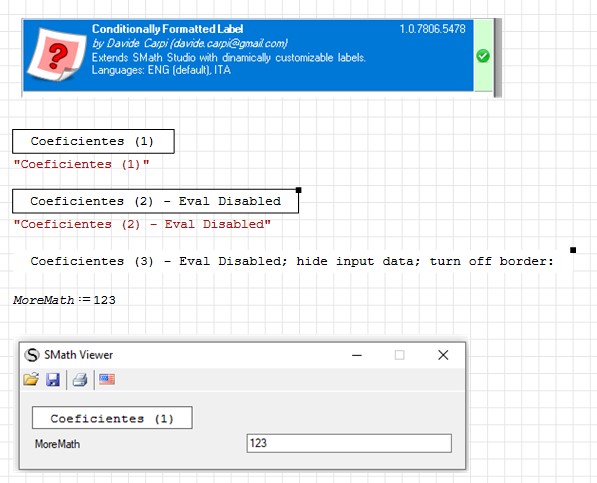
Task: Click the resize handle of Coeficientes (3) region
Action: pos(573,250)
